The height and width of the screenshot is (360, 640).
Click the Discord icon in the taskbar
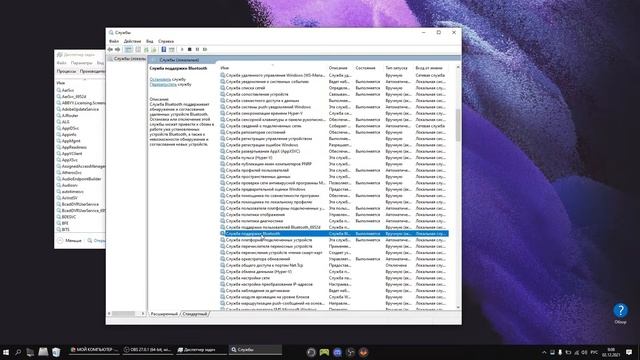click(338, 352)
